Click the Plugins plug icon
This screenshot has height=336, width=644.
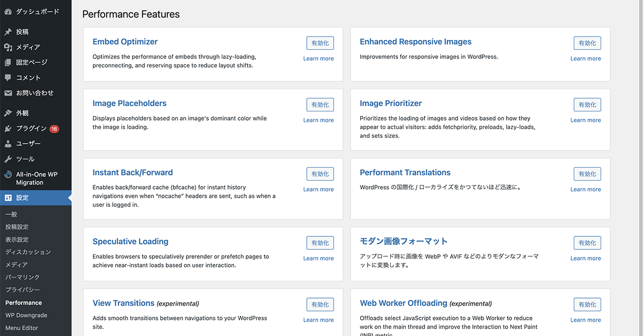click(8, 129)
